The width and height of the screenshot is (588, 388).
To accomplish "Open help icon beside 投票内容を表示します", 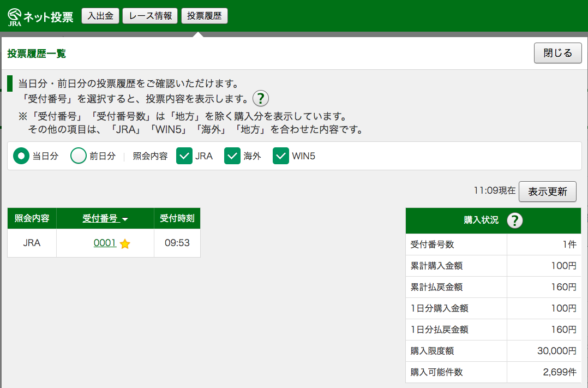I will tap(261, 99).
